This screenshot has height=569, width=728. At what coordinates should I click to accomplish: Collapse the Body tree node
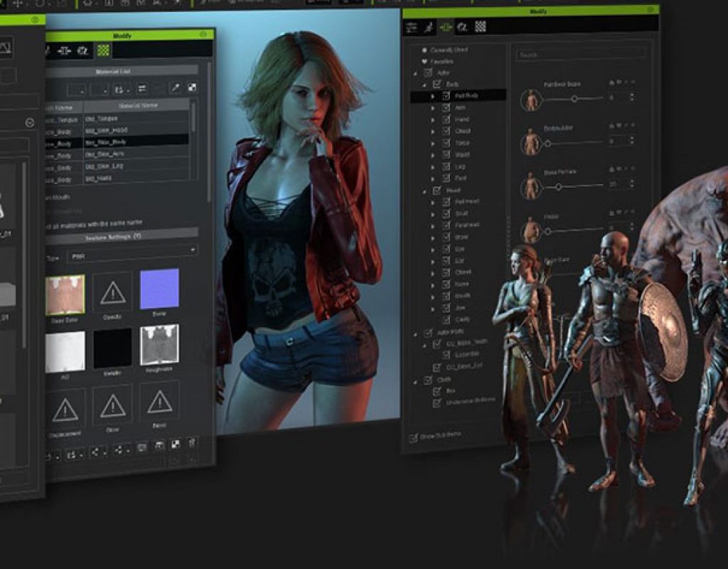click(424, 84)
